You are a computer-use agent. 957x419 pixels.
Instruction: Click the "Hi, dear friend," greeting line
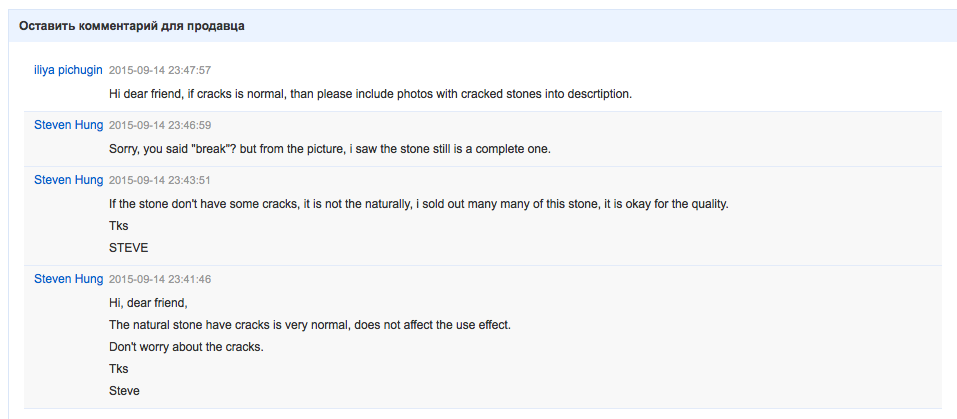[148, 303]
